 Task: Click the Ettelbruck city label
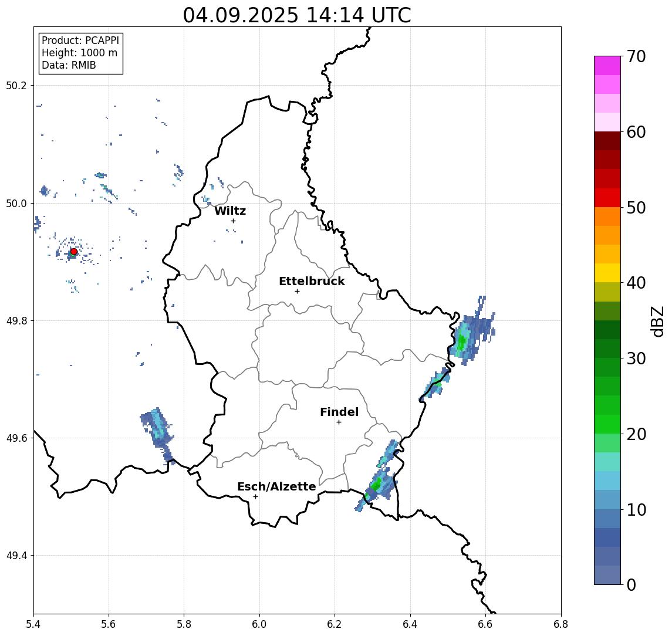click(x=312, y=281)
